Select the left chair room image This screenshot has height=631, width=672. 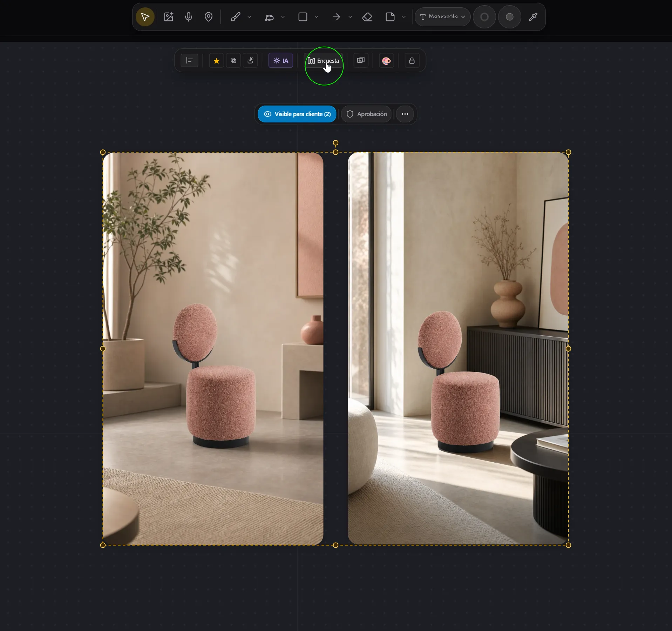(213, 349)
